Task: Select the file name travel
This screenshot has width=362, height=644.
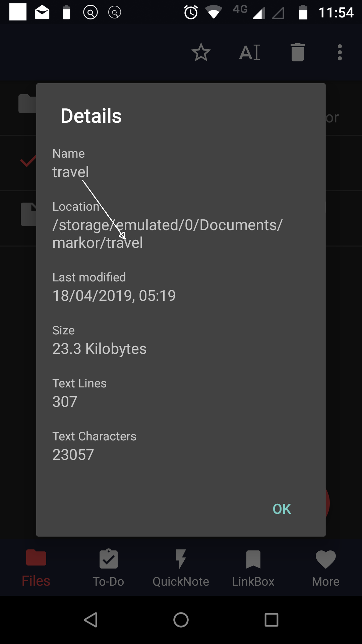Action: tap(71, 172)
